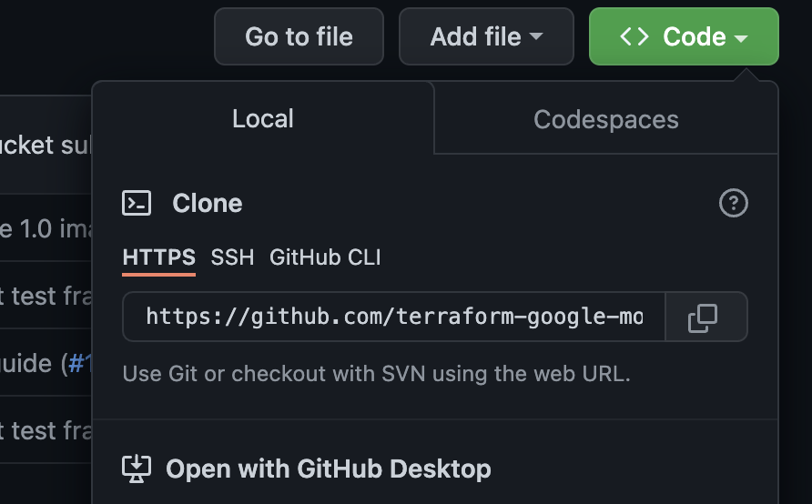Click the repository clone URL field

[x=393, y=317]
